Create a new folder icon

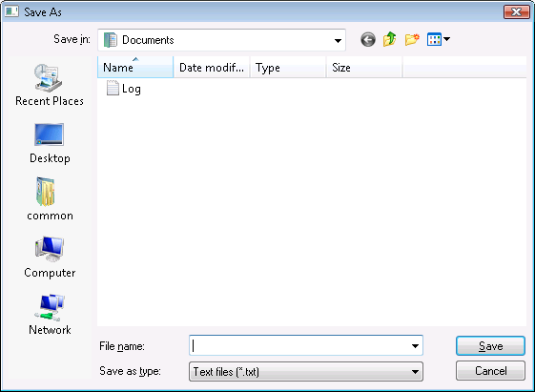coord(412,39)
